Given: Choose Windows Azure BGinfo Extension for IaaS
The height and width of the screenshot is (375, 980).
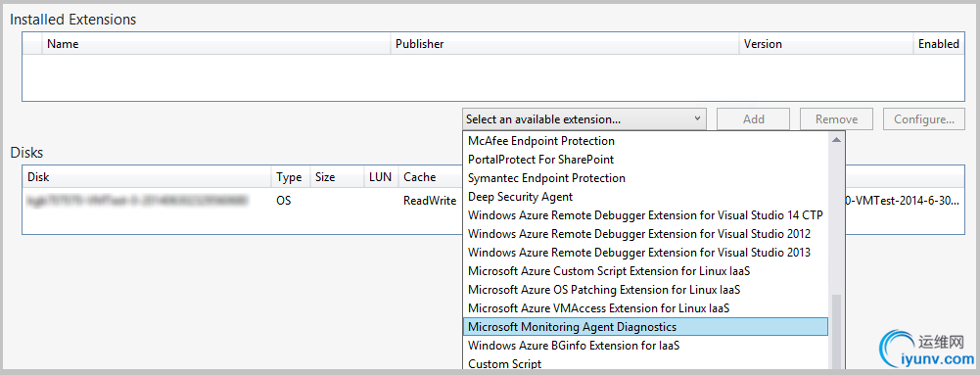Looking at the screenshot, I should (x=645, y=345).
